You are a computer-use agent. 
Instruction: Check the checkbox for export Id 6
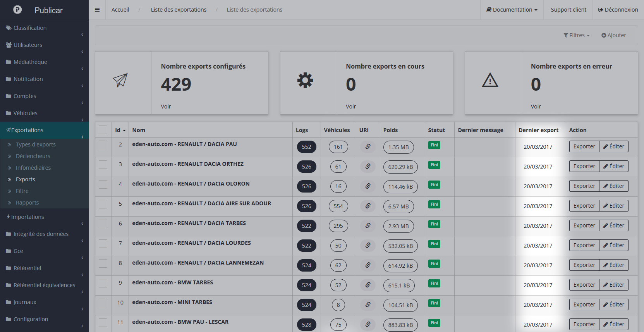click(103, 224)
